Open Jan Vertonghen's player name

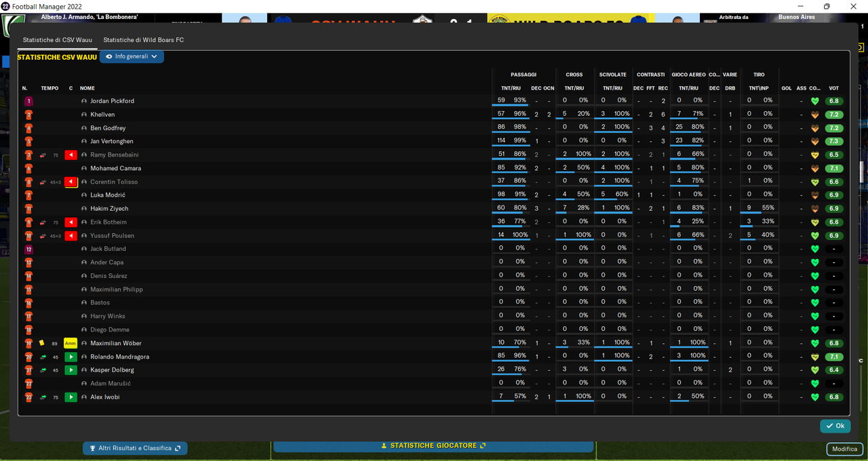coord(112,141)
